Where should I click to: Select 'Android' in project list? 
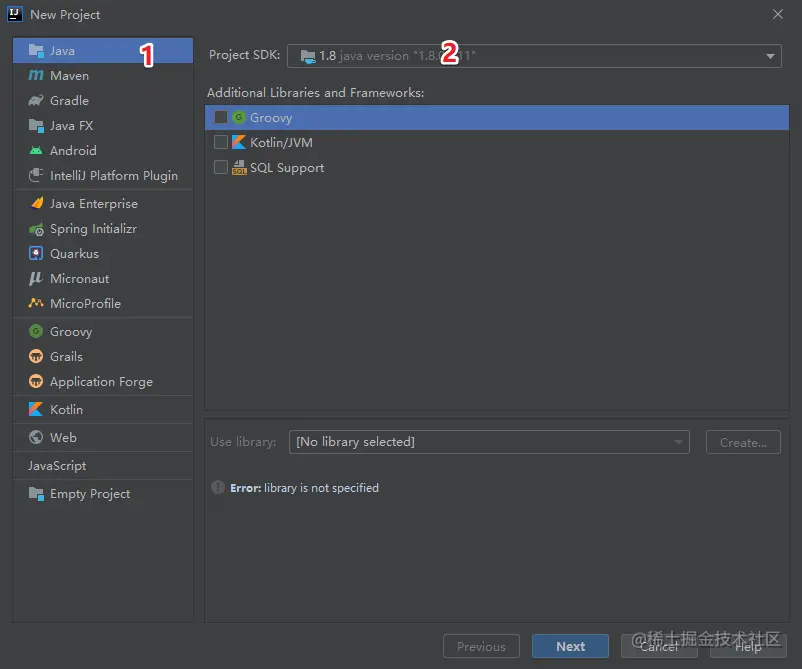click(103, 150)
